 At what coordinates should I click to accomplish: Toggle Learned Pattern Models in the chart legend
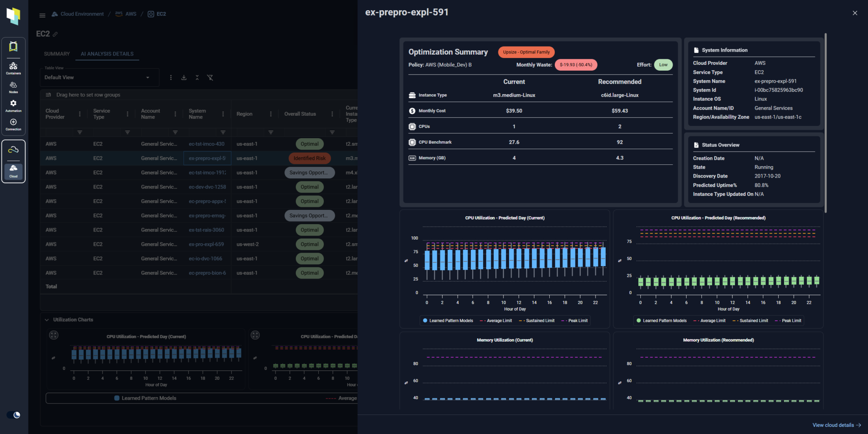pos(447,320)
